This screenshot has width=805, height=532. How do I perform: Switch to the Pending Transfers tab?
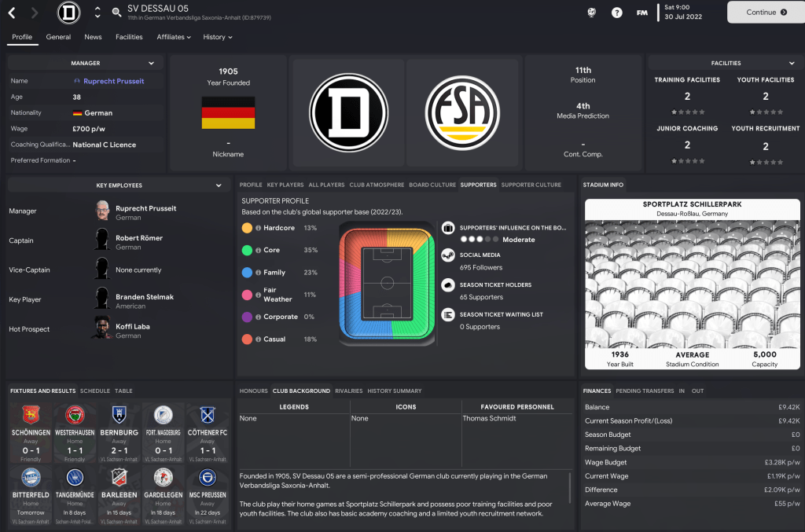(x=645, y=391)
